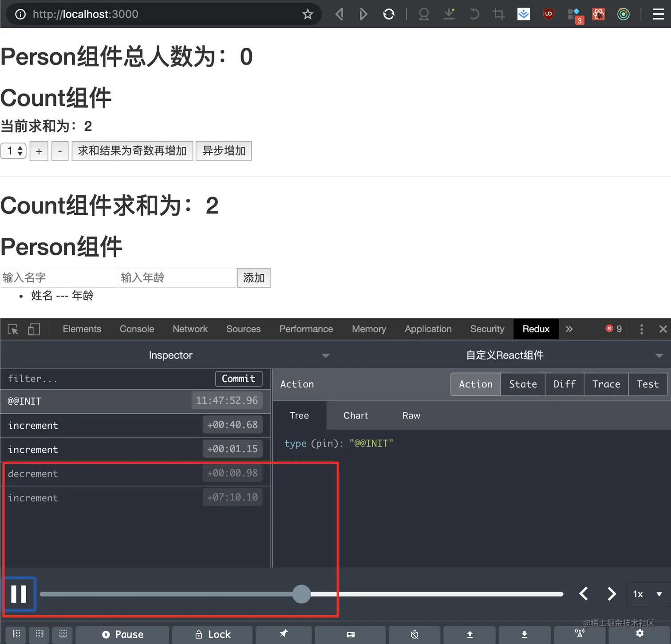Switch to the Console tab
This screenshot has width=671, height=644.
tap(137, 329)
